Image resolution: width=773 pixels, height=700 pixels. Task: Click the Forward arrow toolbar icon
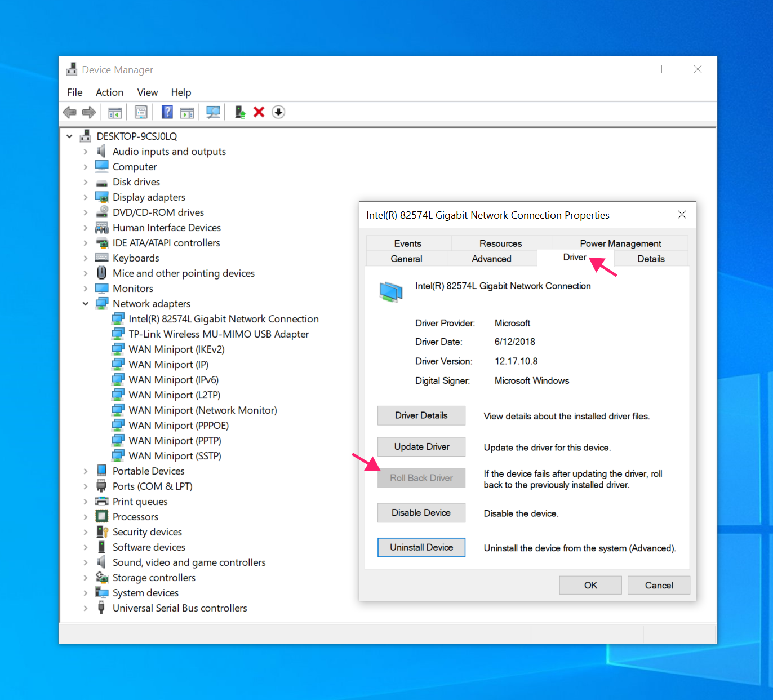(x=89, y=112)
